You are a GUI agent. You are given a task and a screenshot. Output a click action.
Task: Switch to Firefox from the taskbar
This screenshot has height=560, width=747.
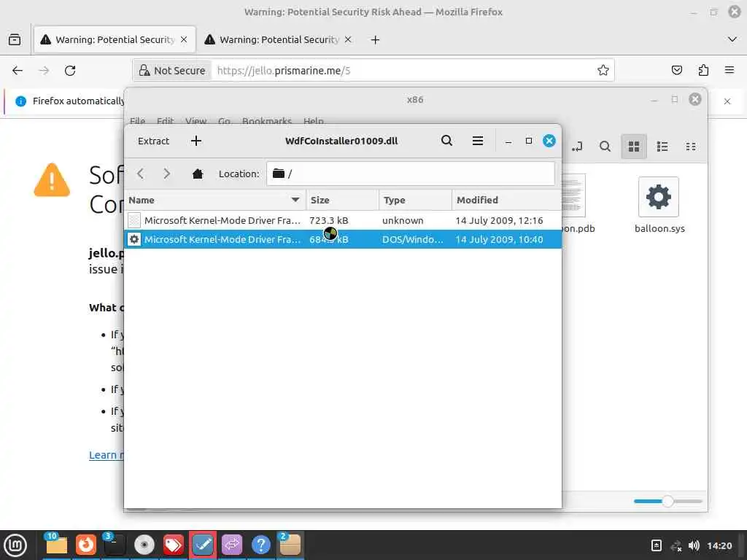pos(86,545)
